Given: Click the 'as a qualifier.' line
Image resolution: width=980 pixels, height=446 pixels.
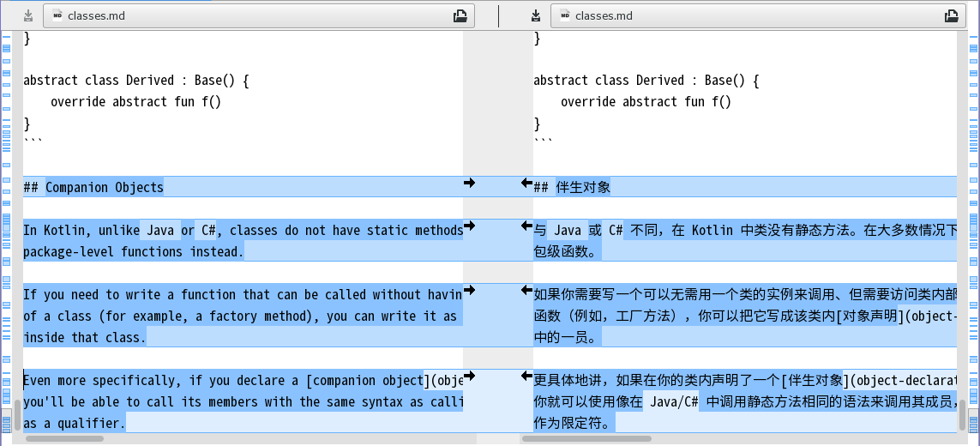Looking at the screenshot, I should pyautogui.click(x=75, y=423).
